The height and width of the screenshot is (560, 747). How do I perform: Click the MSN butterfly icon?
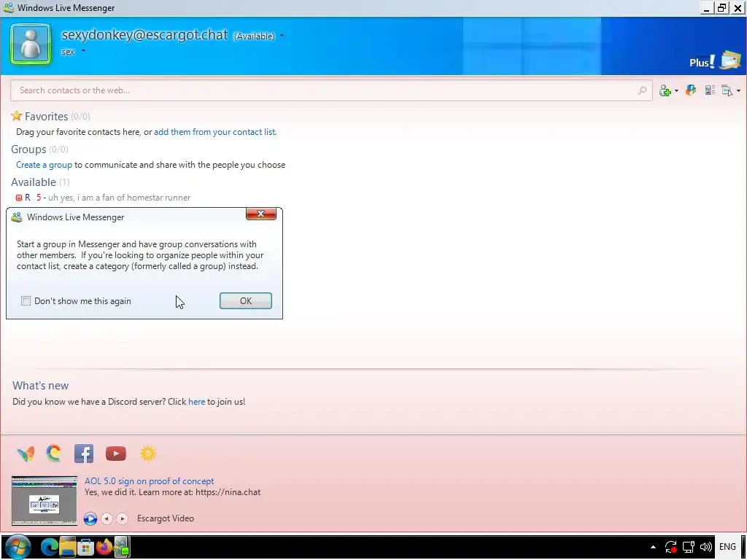point(26,454)
